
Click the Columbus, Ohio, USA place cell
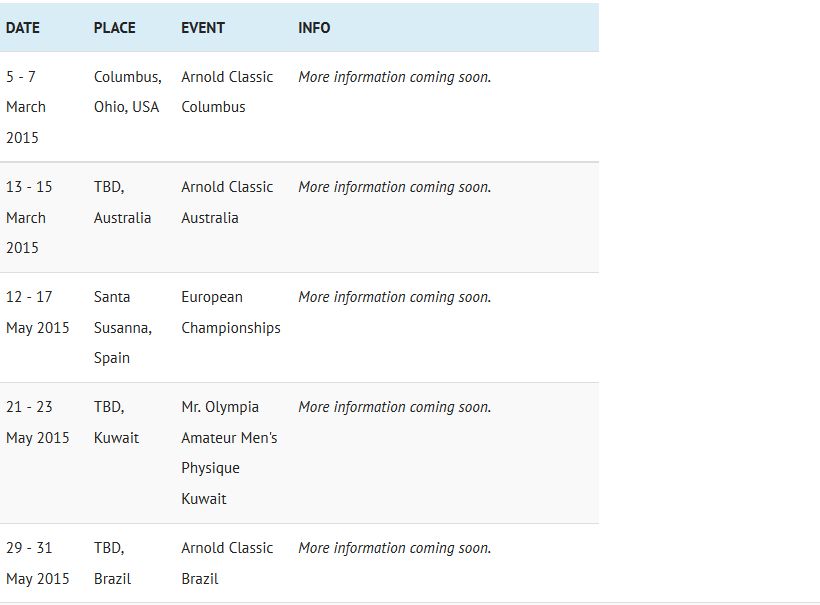127,92
